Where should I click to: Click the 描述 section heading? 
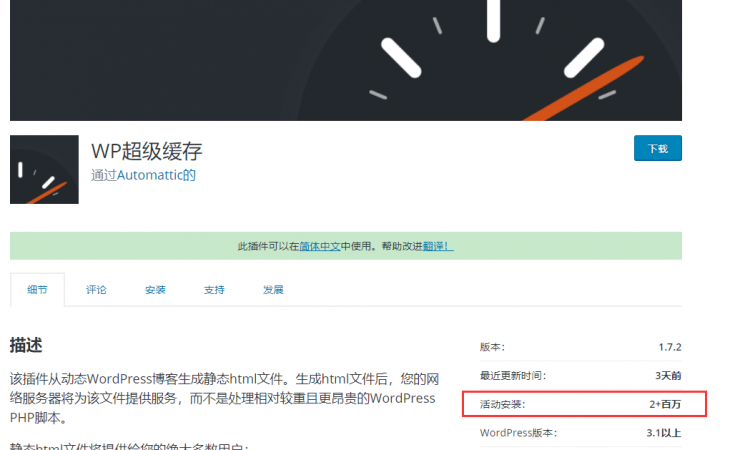point(26,345)
